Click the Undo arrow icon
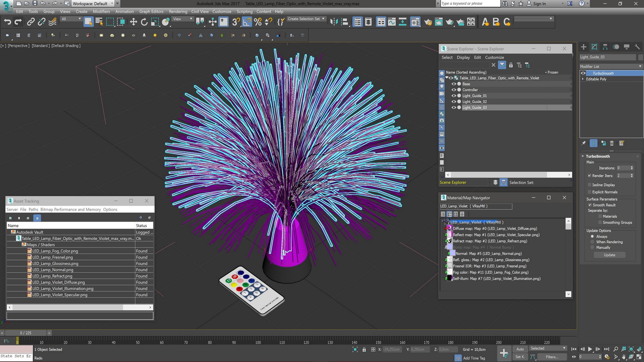Image resolution: width=644 pixels, height=362 pixels. click(x=7, y=22)
